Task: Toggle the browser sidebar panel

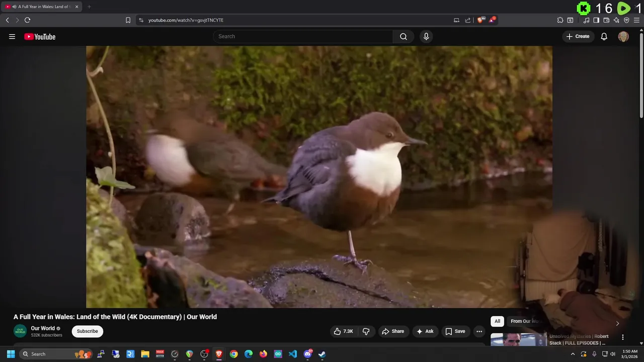Action: [x=596, y=20]
